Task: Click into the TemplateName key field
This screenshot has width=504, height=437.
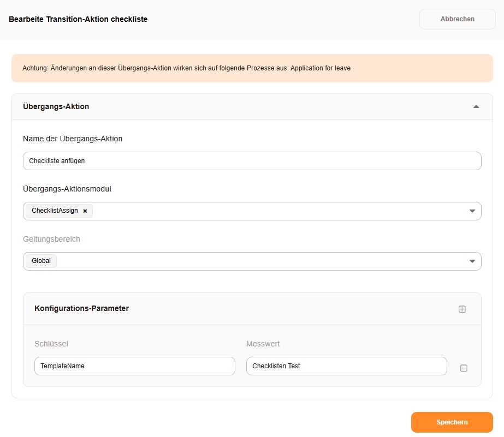Action: [134, 366]
